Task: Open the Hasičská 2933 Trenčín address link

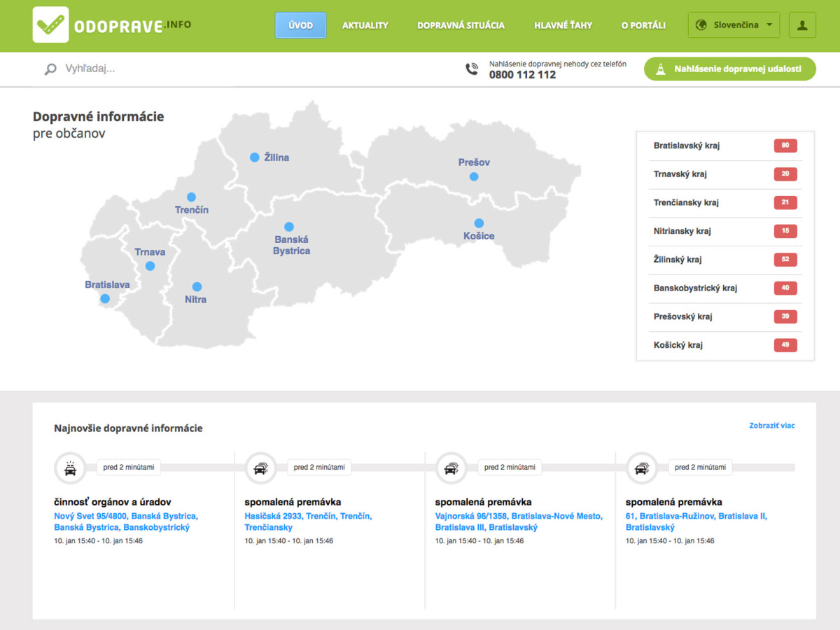Action: 308,521
